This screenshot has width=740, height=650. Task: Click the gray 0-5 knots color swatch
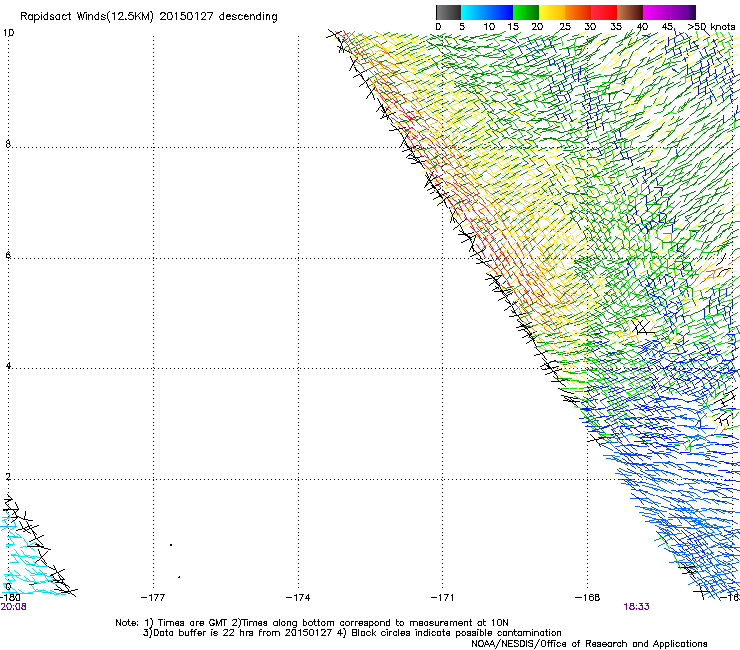448,12
